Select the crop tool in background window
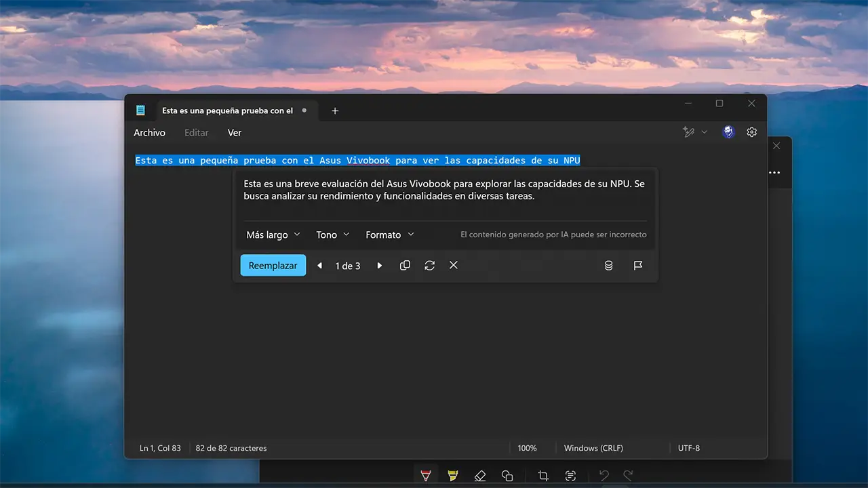This screenshot has width=868, height=488. [x=543, y=476]
